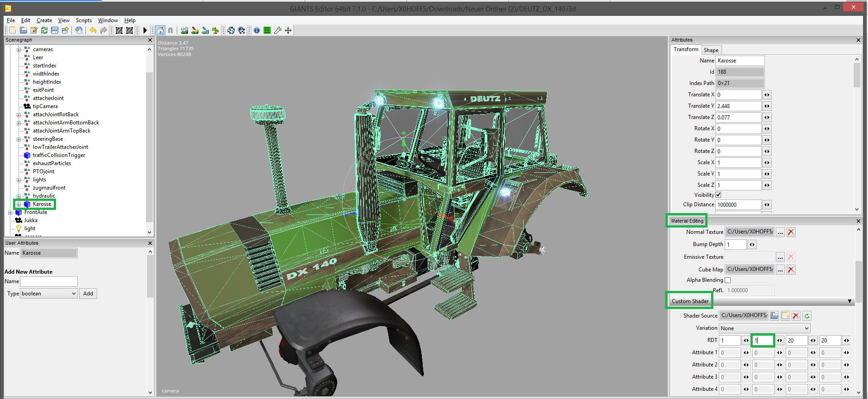This screenshot has height=399, width=868.
Task: Open the Edit menu
Action: (26, 20)
